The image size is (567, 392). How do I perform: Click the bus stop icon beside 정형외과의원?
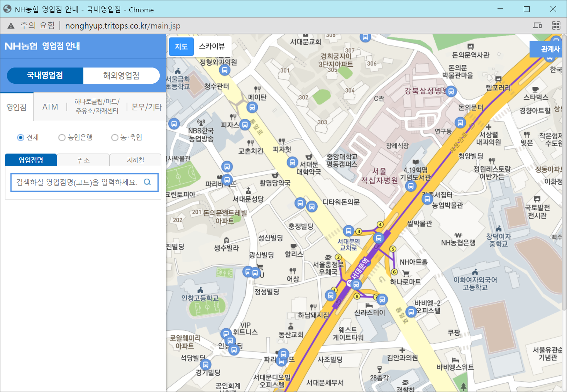[x=225, y=70]
